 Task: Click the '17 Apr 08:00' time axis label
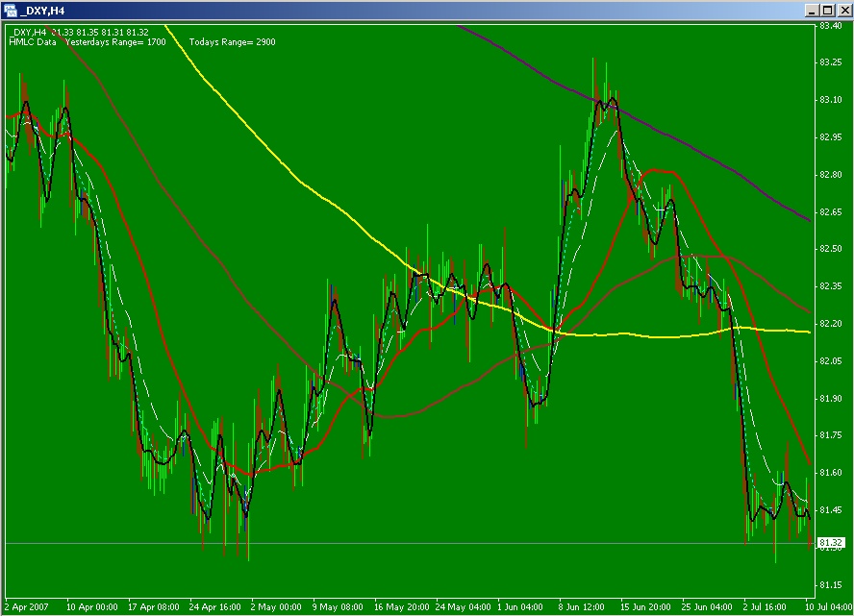pyautogui.click(x=154, y=606)
